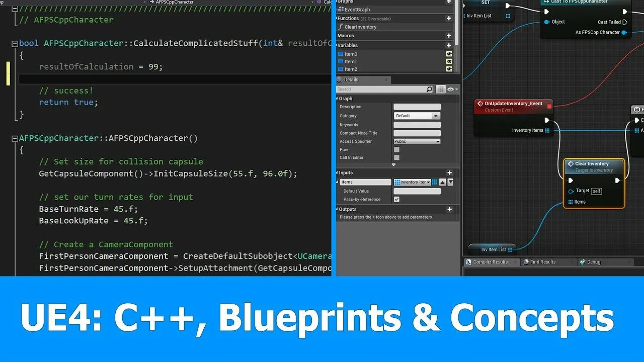Add new input parameter plus icon
Screen dimensions: 644x362
click(x=449, y=173)
